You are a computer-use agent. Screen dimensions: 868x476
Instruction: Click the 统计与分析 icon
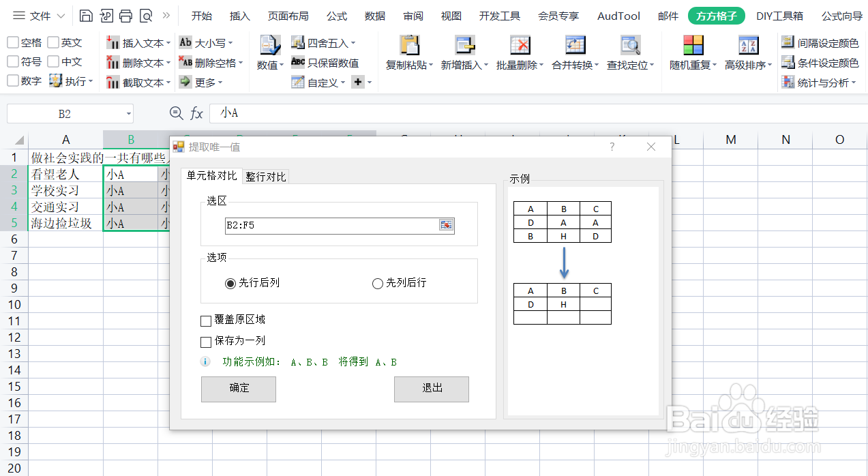(x=788, y=83)
